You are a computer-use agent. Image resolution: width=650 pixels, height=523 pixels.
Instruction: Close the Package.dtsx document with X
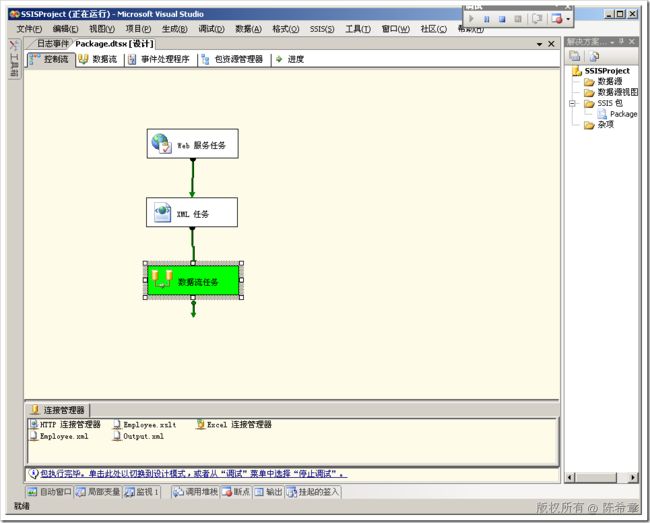551,44
